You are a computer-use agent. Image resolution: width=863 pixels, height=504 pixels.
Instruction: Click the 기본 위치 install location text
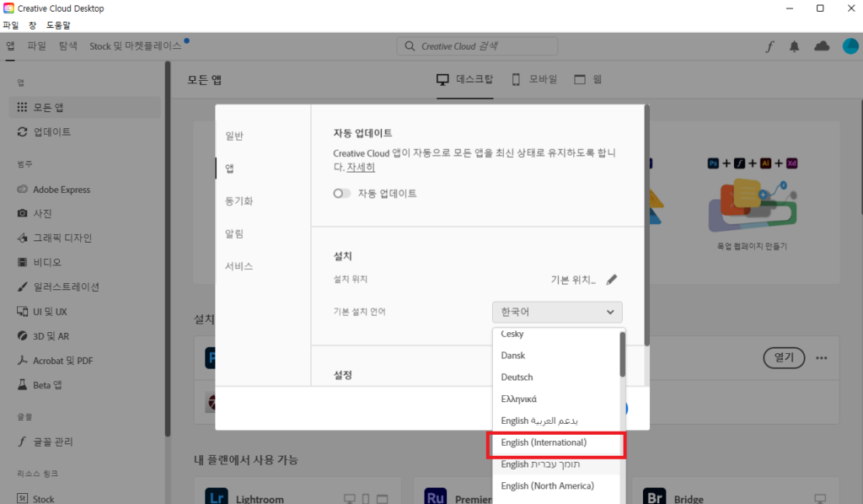(573, 280)
